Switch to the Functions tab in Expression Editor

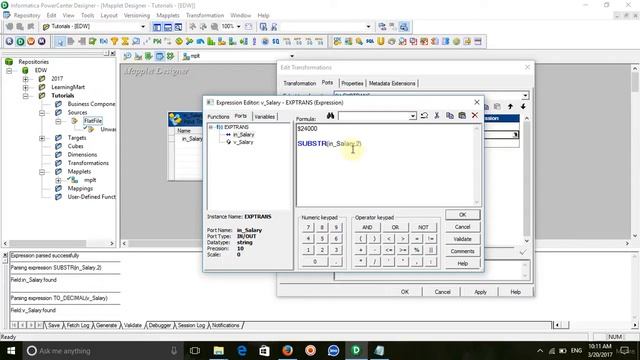[218, 117]
